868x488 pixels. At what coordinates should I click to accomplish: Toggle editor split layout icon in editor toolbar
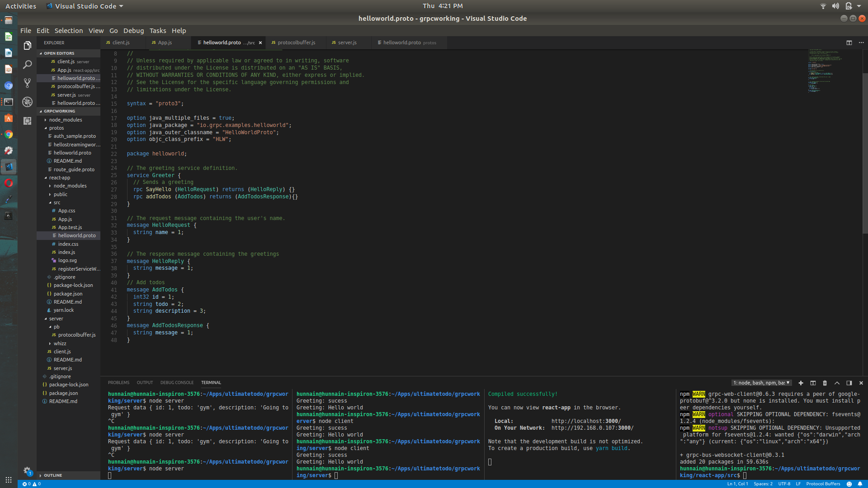coord(849,42)
